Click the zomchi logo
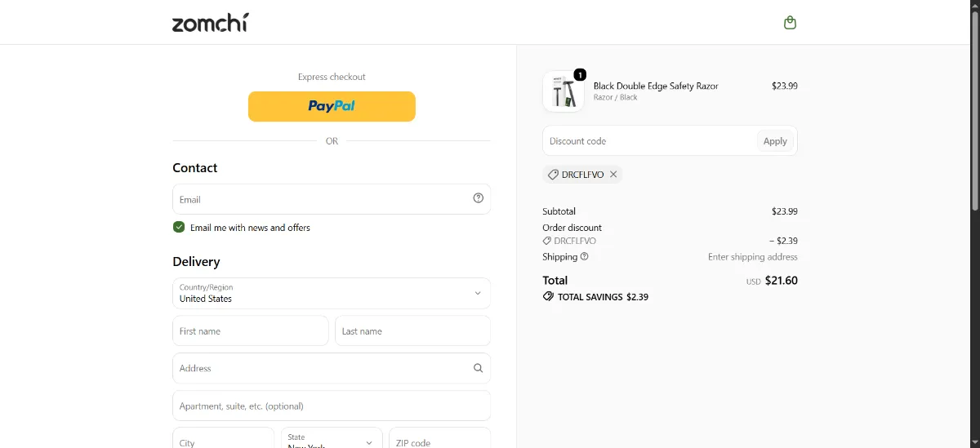Viewport: 980px width, 448px height. click(210, 22)
